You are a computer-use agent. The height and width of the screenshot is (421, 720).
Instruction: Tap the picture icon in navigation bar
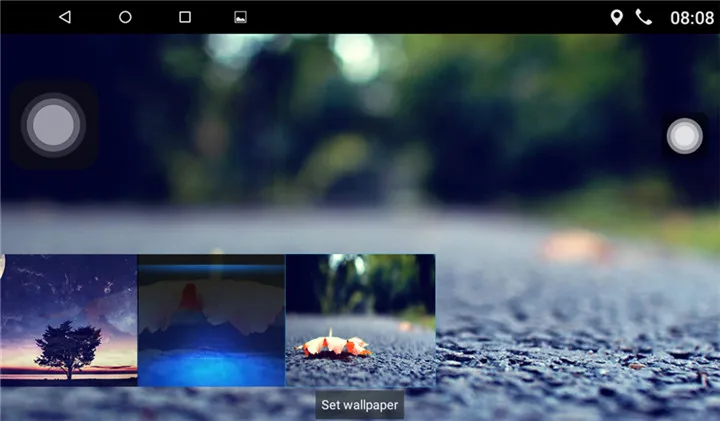coord(240,17)
